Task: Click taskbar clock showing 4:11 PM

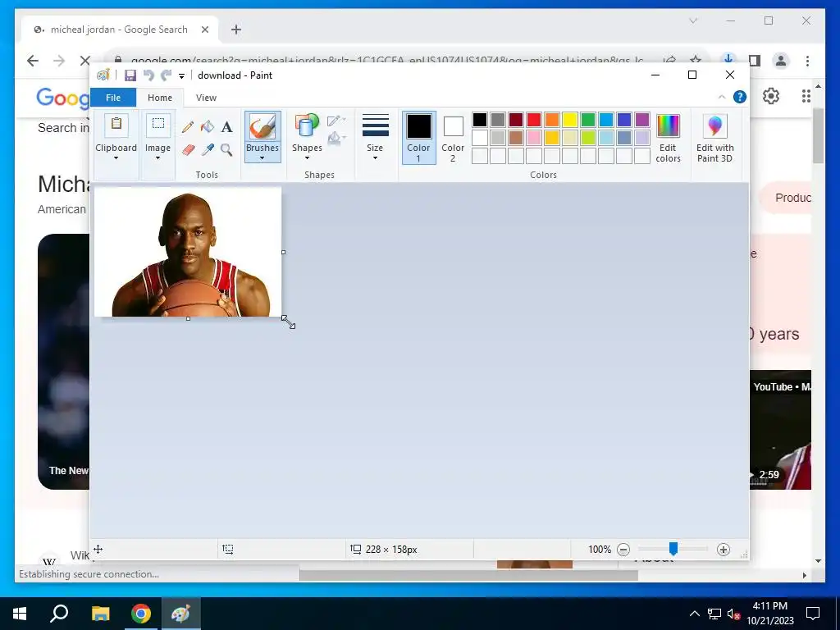Action: tap(769, 614)
